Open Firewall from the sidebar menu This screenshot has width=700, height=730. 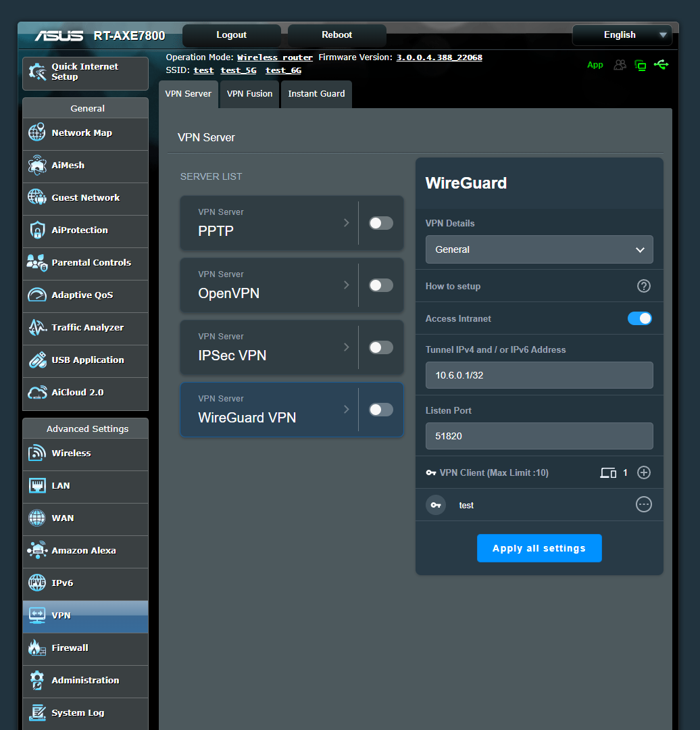[86, 648]
